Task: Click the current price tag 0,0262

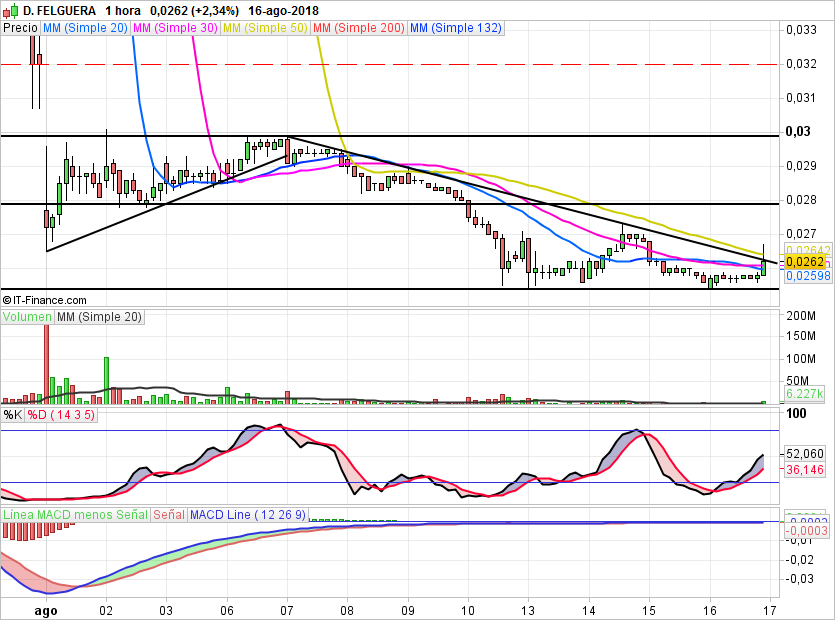Action: pyautogui.click(x=803, y=262)
